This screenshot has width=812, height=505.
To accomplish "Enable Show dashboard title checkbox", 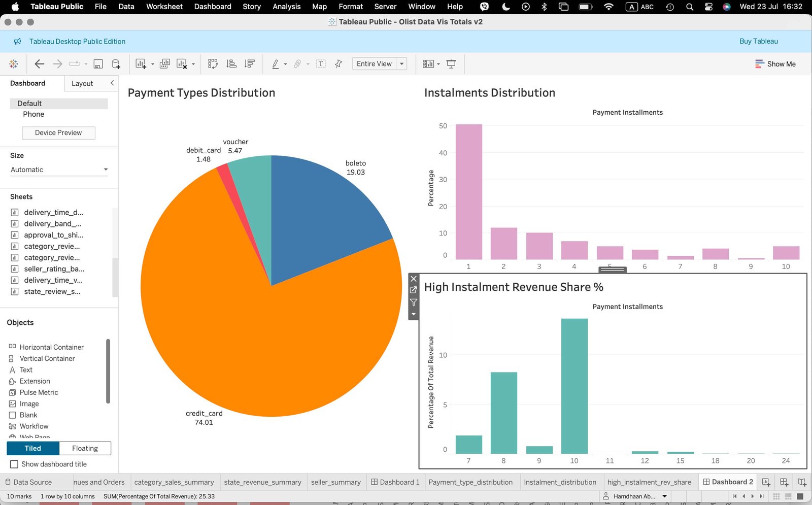I will click(14, 464).
